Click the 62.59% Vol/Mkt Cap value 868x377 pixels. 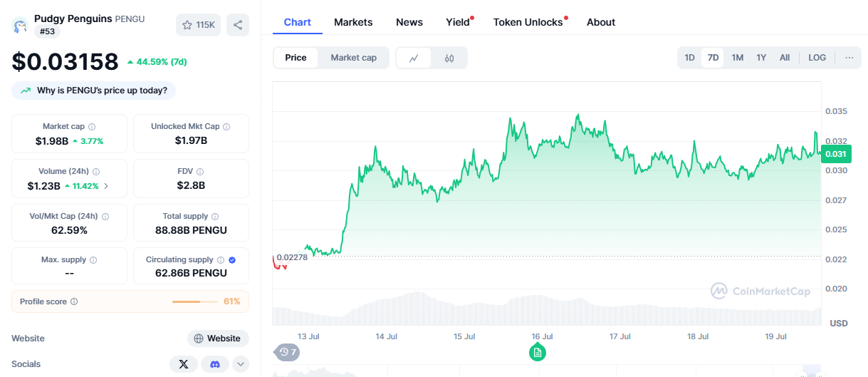point(69,231)
